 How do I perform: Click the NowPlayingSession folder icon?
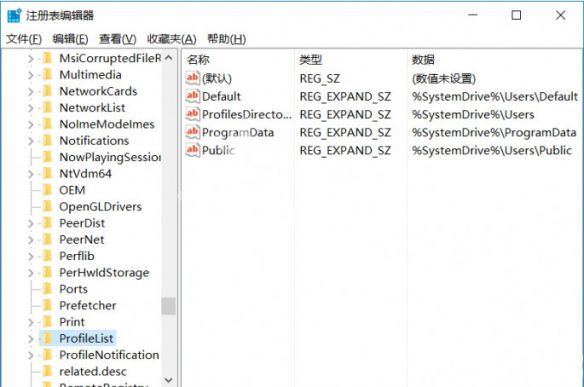pyautogui.click(x=47, y=157)
